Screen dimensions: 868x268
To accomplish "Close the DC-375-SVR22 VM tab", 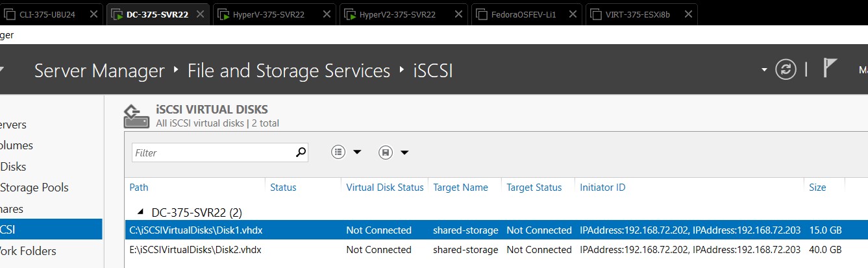I will pyautogui.click(x=201, y=14).
